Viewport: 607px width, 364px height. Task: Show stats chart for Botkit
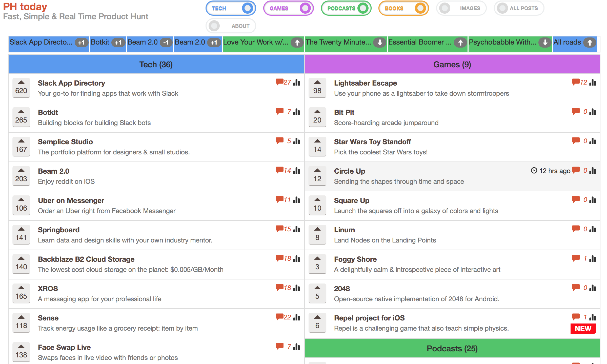(x=296, y=112)
